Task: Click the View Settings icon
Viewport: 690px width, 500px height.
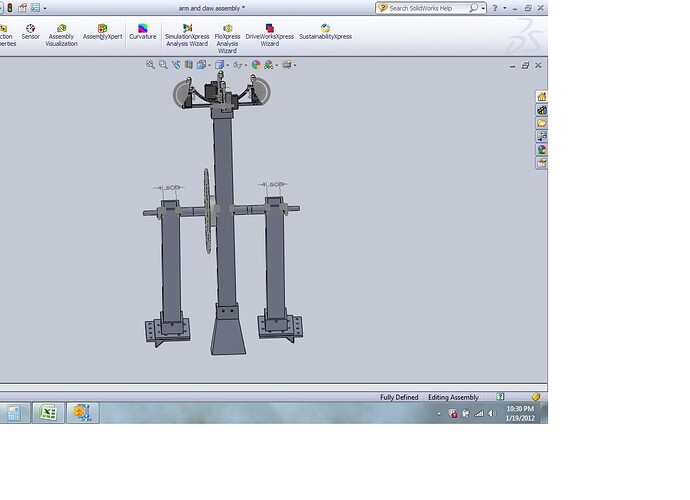Action: (x=287, y=65)
